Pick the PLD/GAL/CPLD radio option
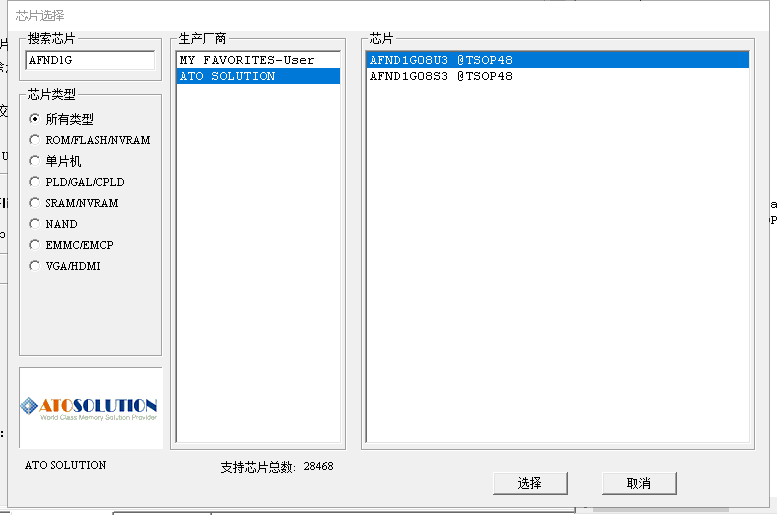 click(35, 182)
